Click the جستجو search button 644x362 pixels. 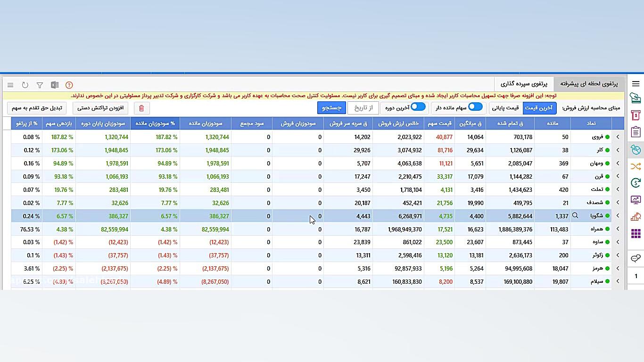pos(331,108)
